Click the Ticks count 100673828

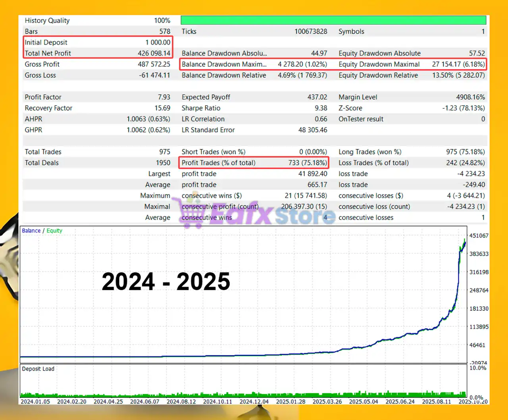310,31
